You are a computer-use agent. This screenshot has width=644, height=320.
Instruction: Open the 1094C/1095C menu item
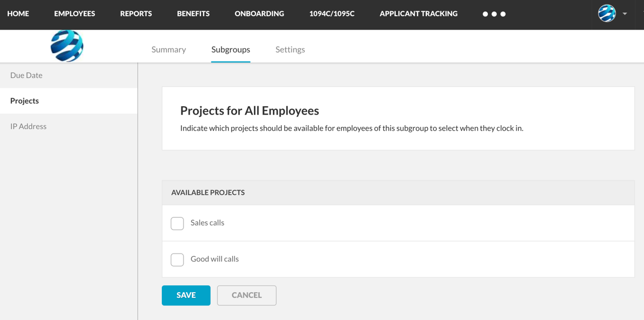(x=332, y=13)
